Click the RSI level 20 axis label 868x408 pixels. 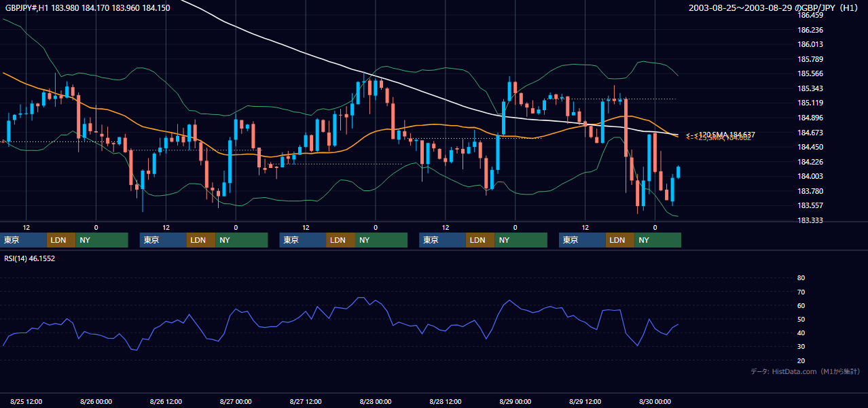801,360
